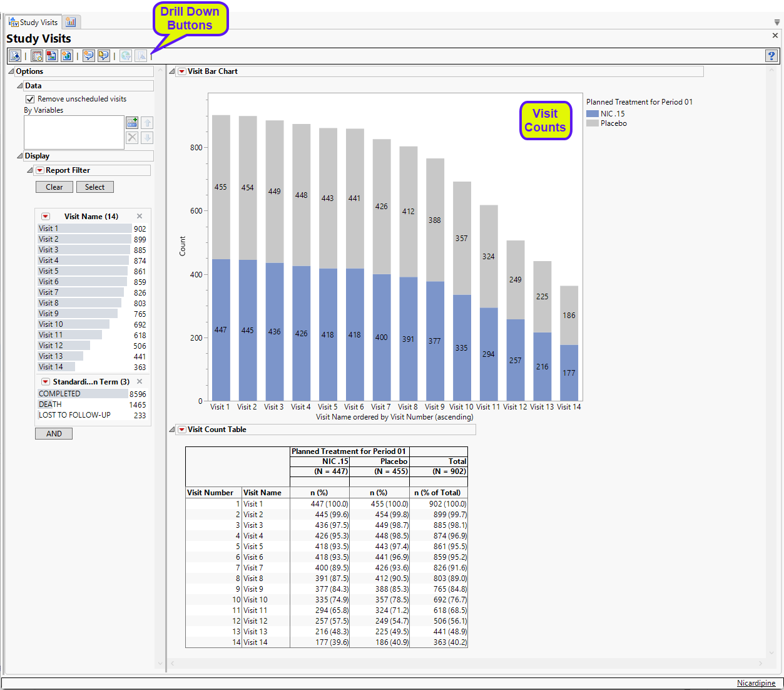Open the bar chart tab next to Study Visits
Image resolution: width=784 pixels, height=690 pixels.
[71, 22]
